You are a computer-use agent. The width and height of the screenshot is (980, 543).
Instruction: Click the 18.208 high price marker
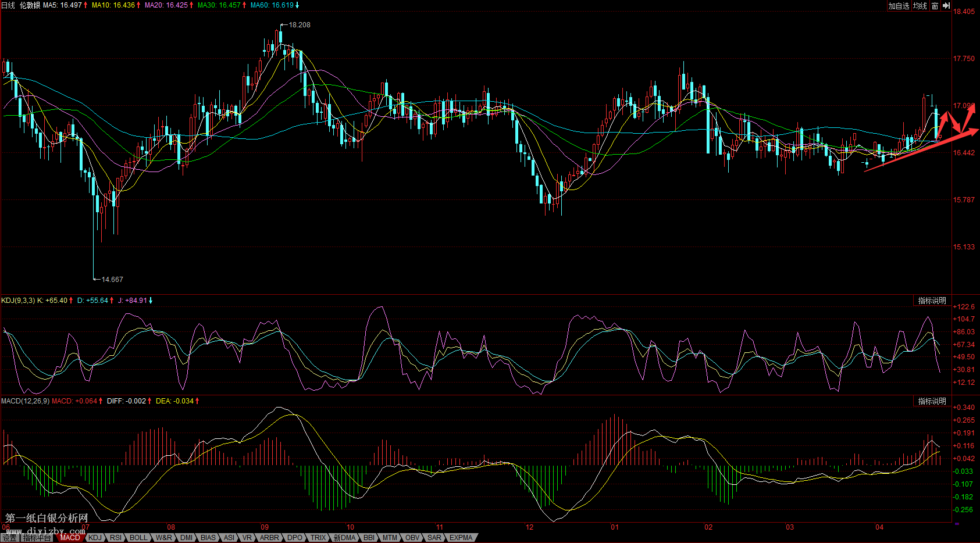tap(299, 25)
